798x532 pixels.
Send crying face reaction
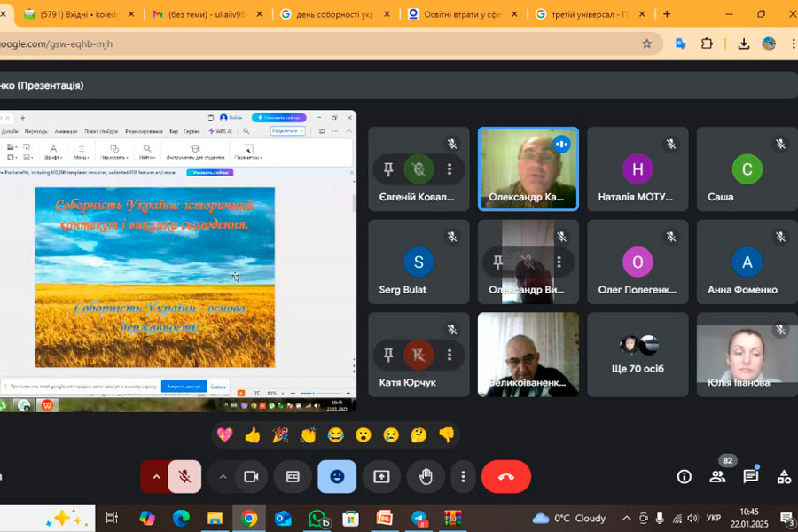(x=391, y=434)
